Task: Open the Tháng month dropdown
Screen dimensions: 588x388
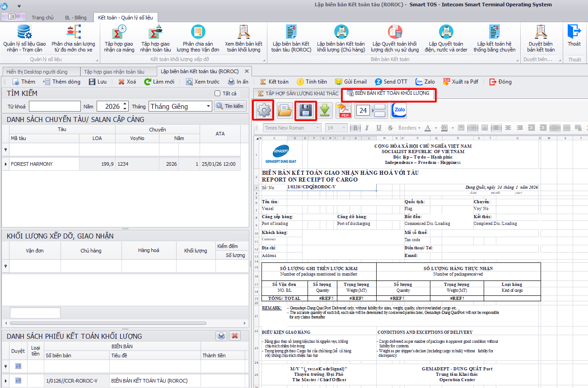Action: click(208, 106)
